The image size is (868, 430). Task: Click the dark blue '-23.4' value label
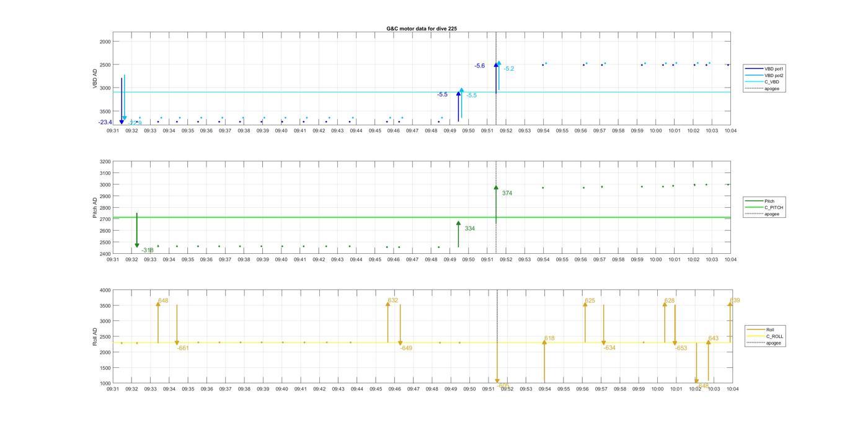[x=105, y=122]
